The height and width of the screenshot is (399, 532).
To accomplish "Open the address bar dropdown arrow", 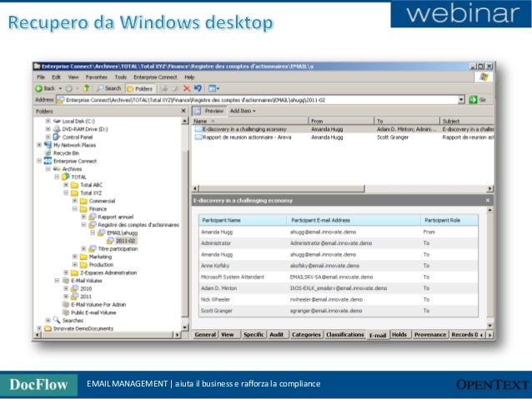I will [461, 100].
